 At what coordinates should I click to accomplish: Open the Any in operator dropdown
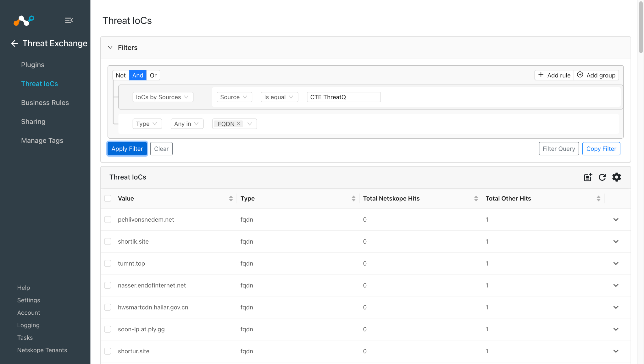(187, 124)
